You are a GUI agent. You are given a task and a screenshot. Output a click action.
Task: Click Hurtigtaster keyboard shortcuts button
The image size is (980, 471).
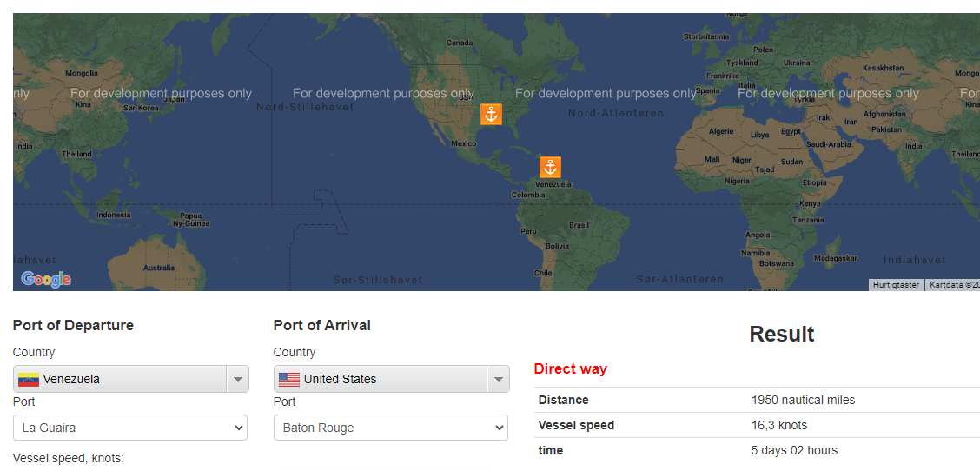(896, 285)
